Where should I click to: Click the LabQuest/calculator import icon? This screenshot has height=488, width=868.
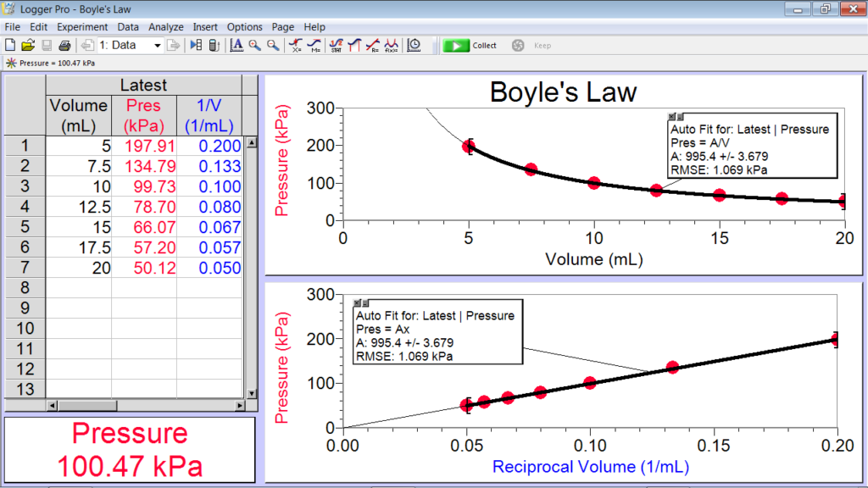point(214,46)
